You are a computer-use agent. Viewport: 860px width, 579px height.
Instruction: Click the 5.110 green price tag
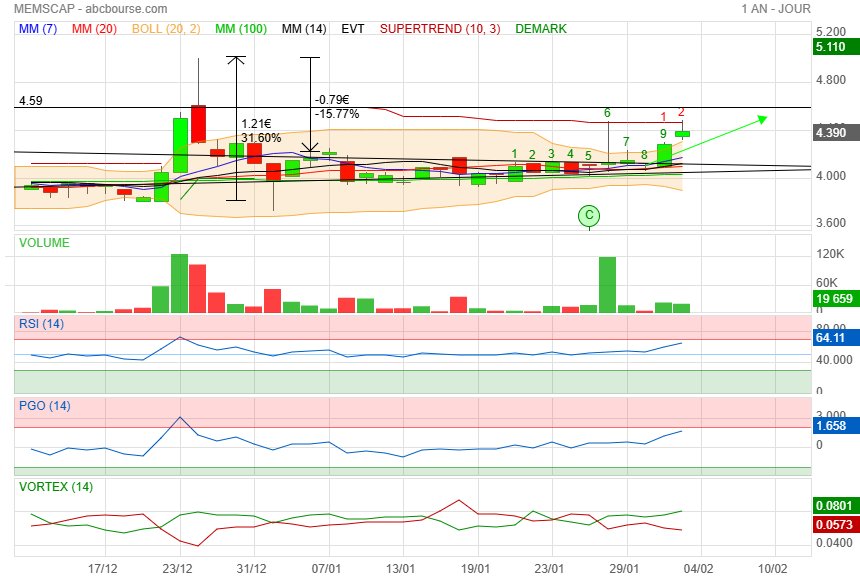[836, 47]
